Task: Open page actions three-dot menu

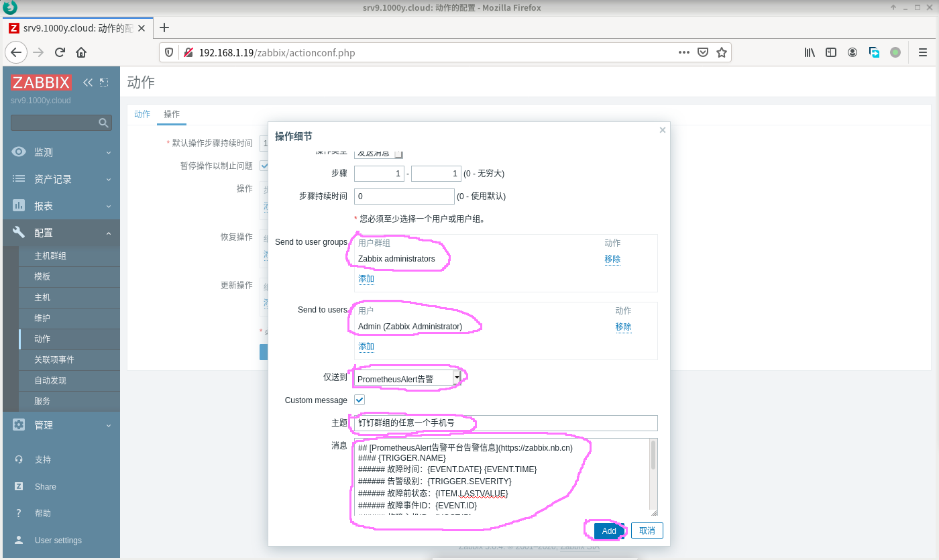Action: [683, 52]
